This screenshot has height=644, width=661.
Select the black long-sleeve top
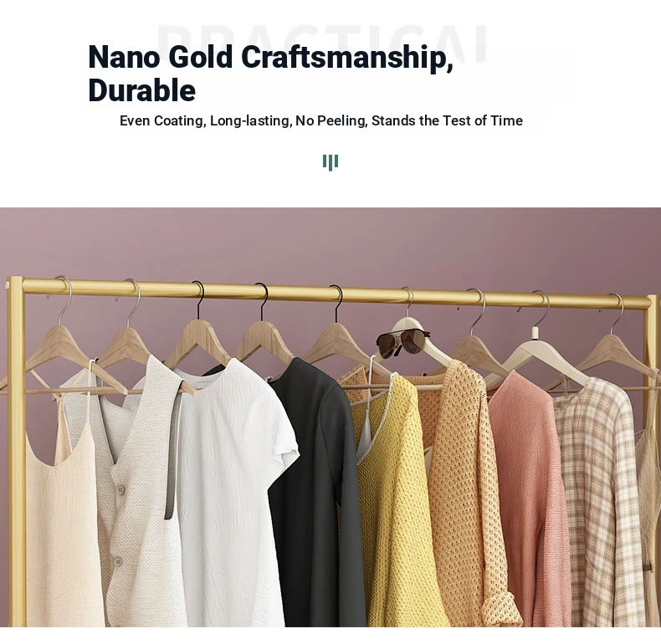(x=316, y=489)
